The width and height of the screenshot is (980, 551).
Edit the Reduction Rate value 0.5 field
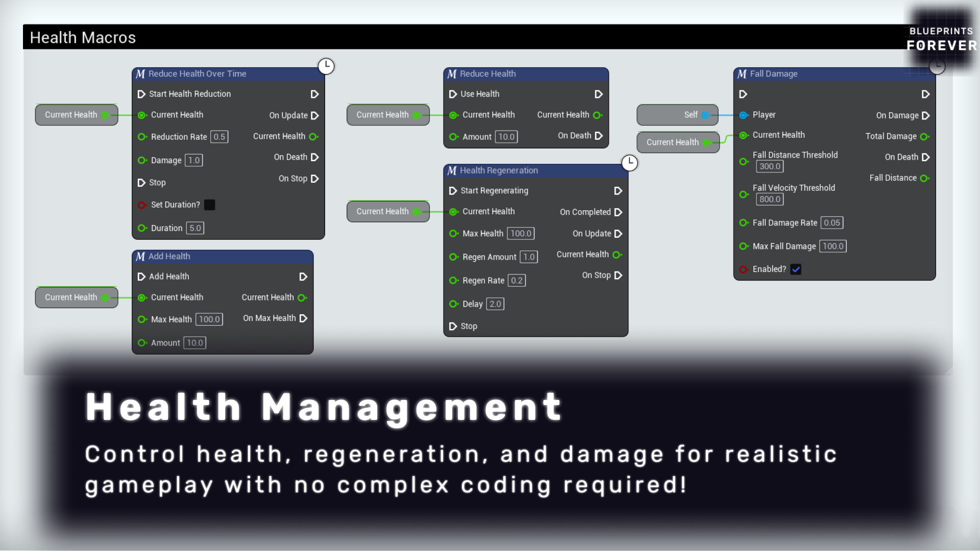click(219, 137)
